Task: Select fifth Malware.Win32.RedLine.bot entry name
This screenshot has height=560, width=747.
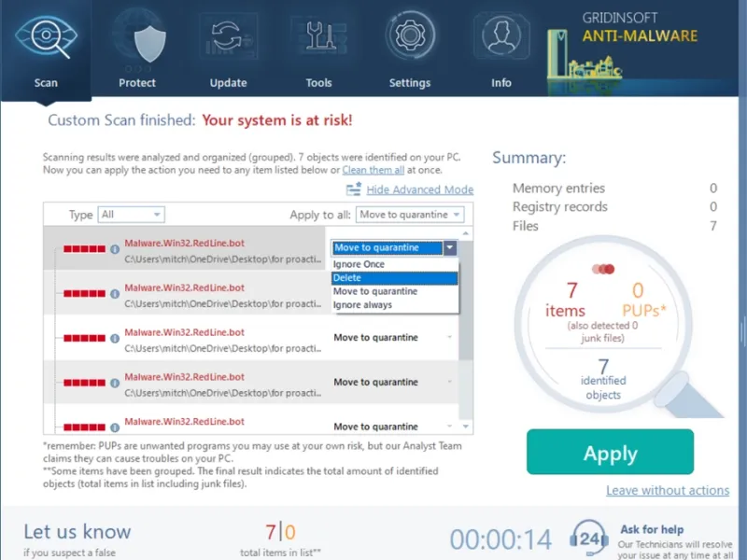Action: [x=184, y=422]
